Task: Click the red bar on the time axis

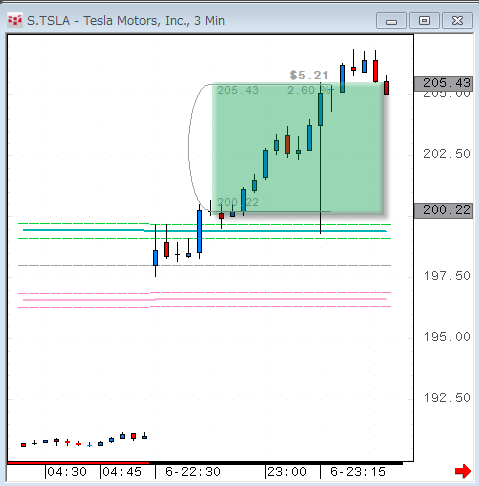Action: click(x=78, y=463)
